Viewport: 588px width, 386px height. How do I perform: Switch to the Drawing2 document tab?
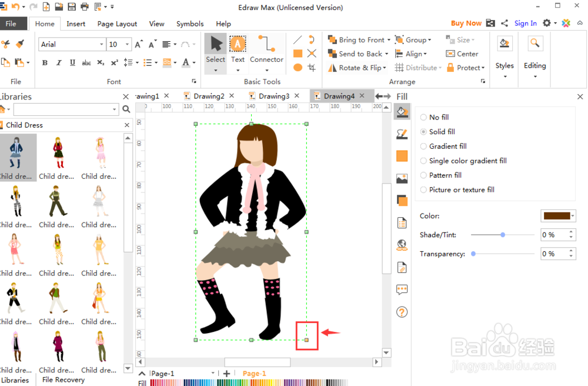[x=209, y=96]
